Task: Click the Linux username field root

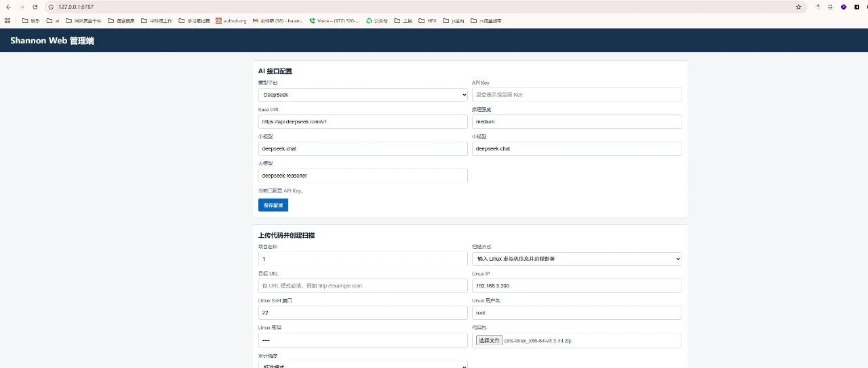Action: click(x=576, y=312)
